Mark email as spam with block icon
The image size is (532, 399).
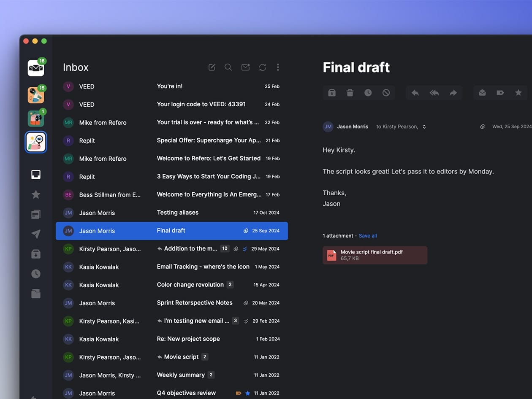coord(386,93)
